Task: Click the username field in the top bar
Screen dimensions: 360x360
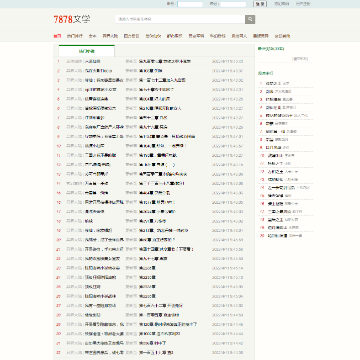Action: pos(190,4)
